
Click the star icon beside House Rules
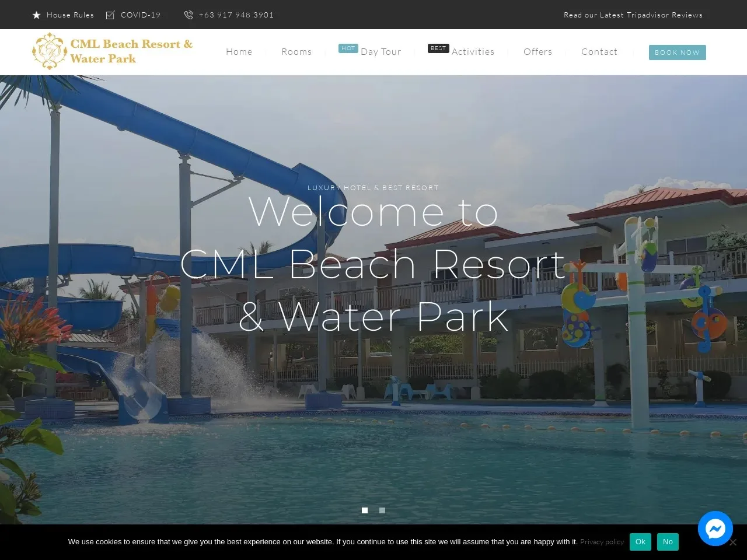pyautogui.click(x=36, y=15)
